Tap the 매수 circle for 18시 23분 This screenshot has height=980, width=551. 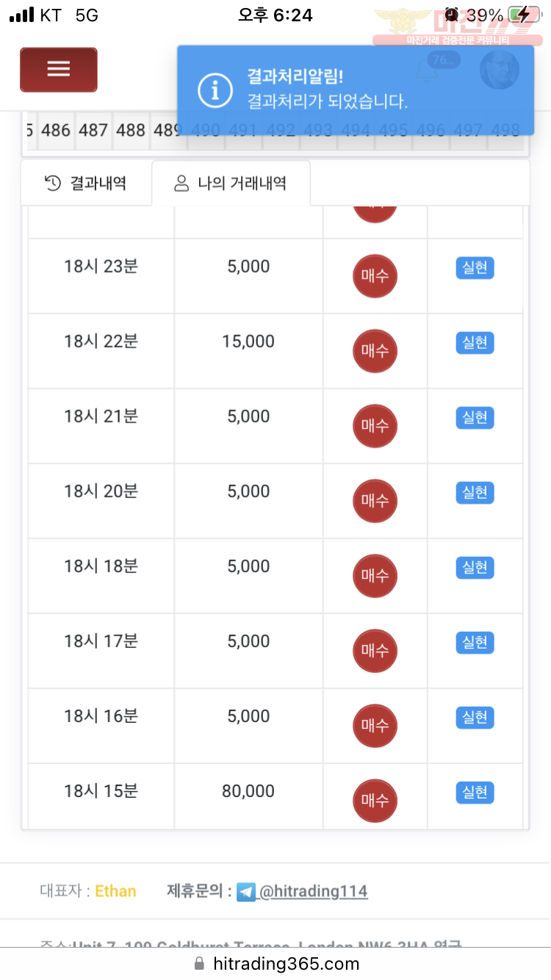click(x=375, y=275)
